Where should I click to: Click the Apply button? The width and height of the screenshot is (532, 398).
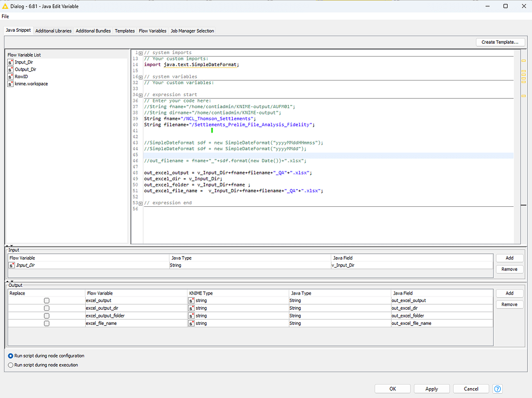pyautogui.click(x=432, y=389)
